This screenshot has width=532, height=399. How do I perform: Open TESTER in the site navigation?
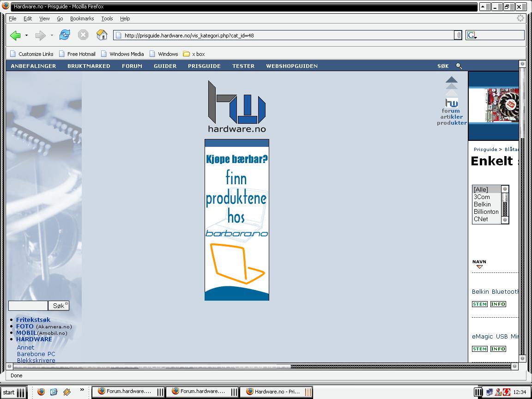pos(243,66)
